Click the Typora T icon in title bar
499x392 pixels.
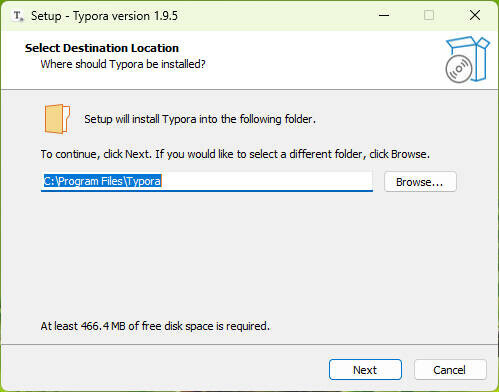(x=18, y=16)
